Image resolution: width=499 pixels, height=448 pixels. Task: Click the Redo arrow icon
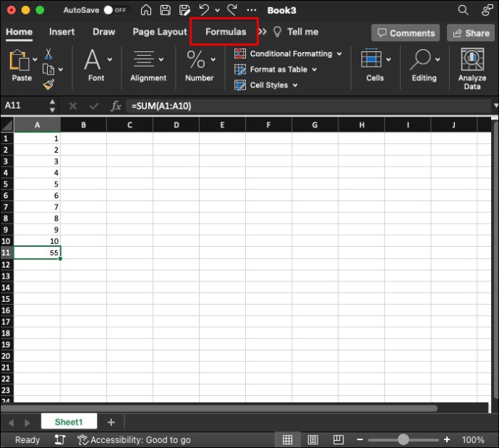tap(232, 10)
